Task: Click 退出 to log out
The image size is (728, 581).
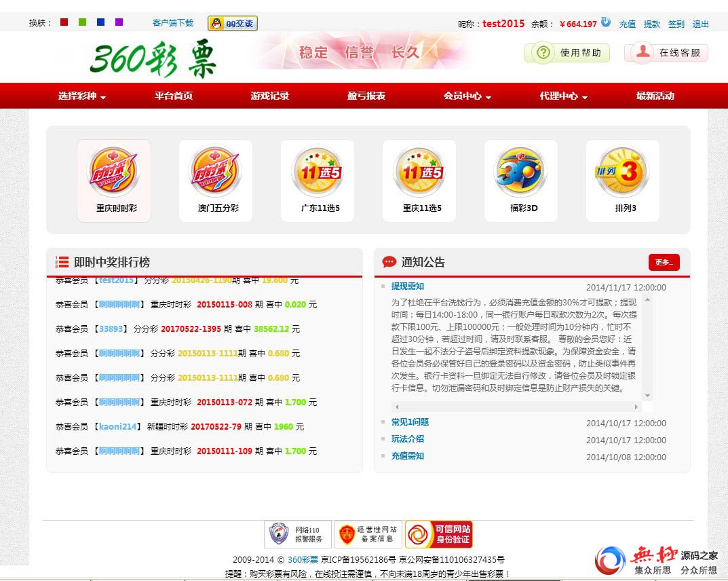Action: pyautogui.click(x=701, y=24)
